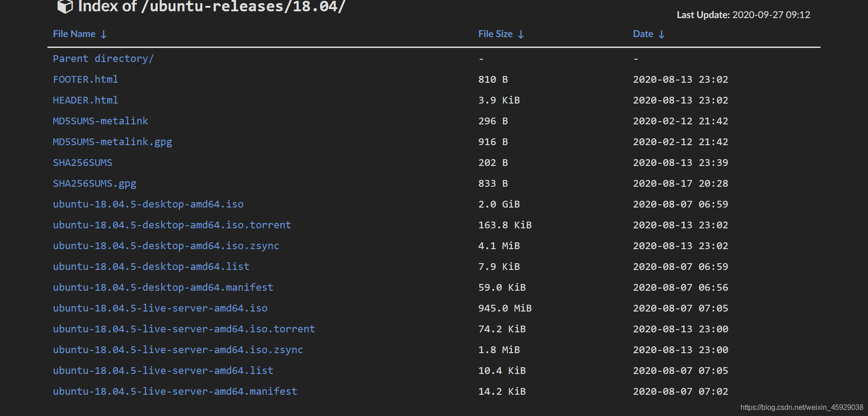Click the date 2020-08-07 06:56
Viewport: 868px width, 416px height.
coord(680,288)
